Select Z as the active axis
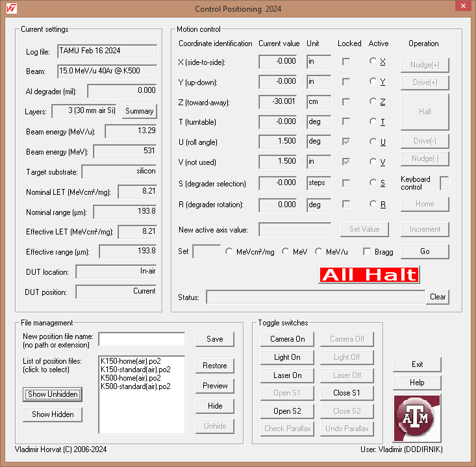 (x=373, y=101)
